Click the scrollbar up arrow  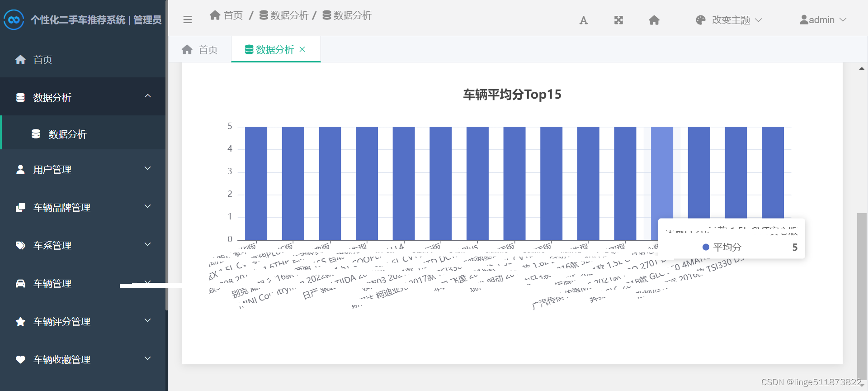point(862,68)
